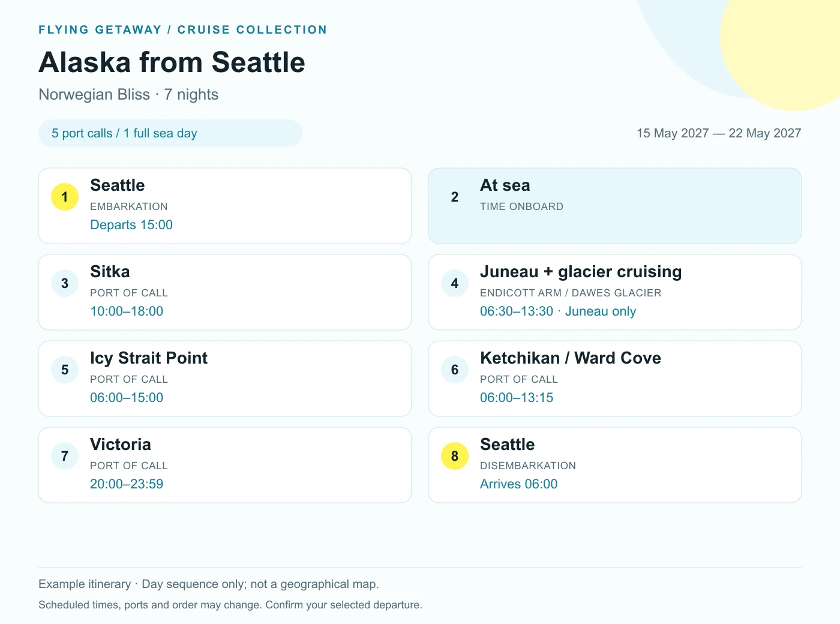Click the 'Alaska from Seattle' heading
The image size is (840, 624).
[172, 62]
